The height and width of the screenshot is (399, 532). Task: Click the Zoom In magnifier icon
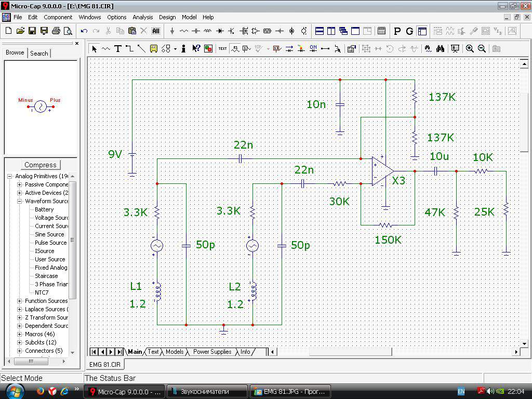(x=470, y=49)
